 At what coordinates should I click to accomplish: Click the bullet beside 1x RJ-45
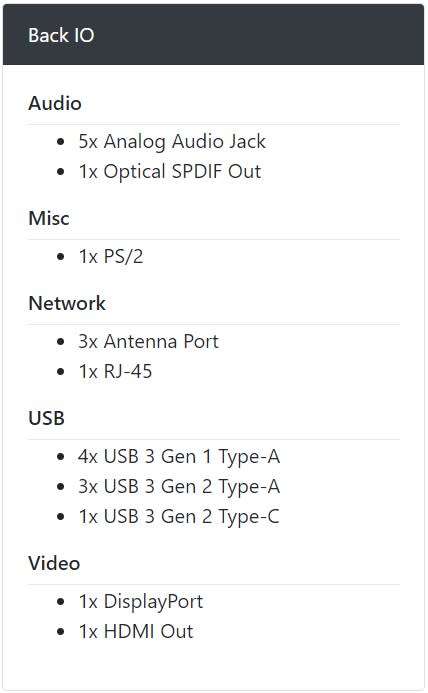[x=61, y=371]
